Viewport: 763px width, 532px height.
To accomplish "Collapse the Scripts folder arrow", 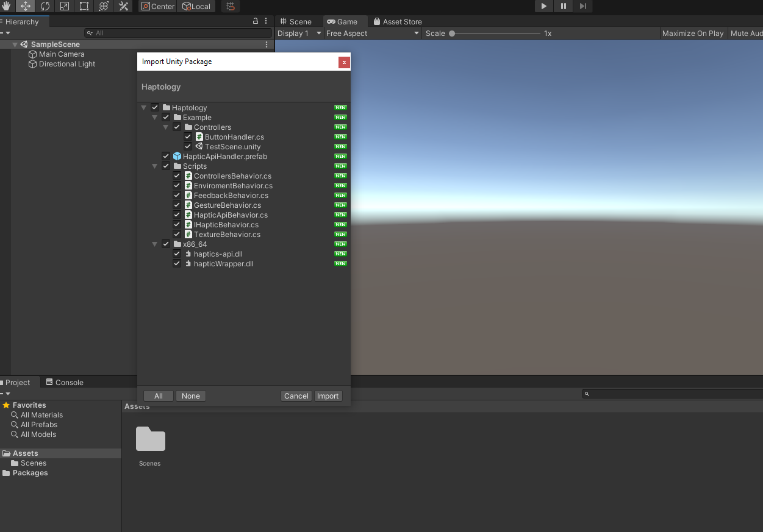I will pyautogui.click(x=155, y=166).
